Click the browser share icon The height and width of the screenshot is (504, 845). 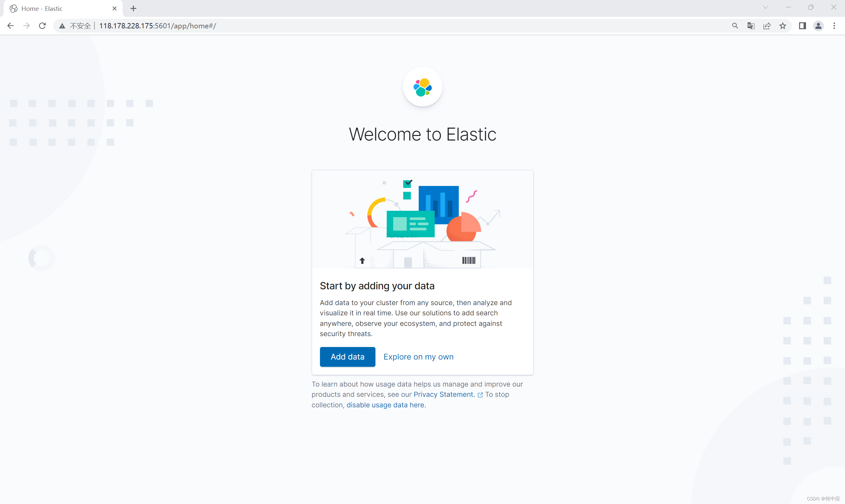pyautogui.click(x=768, y=26)
